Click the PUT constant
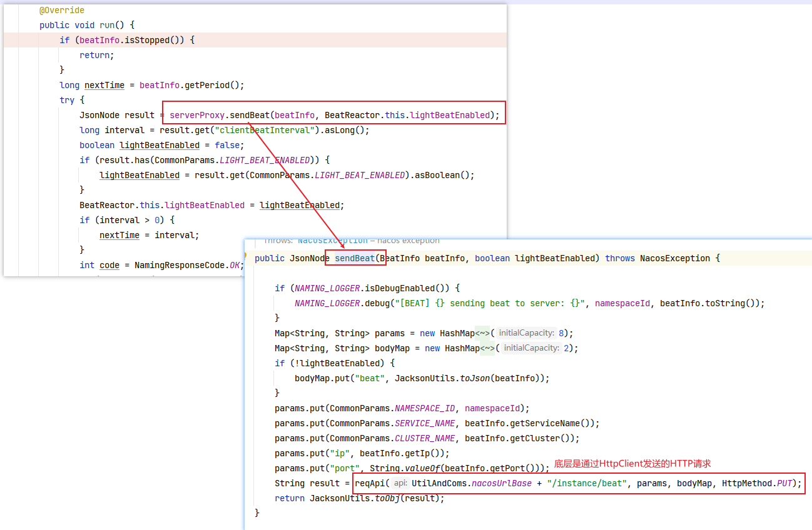The height and width of the screenshot is (530, 812). coord(784,483)
